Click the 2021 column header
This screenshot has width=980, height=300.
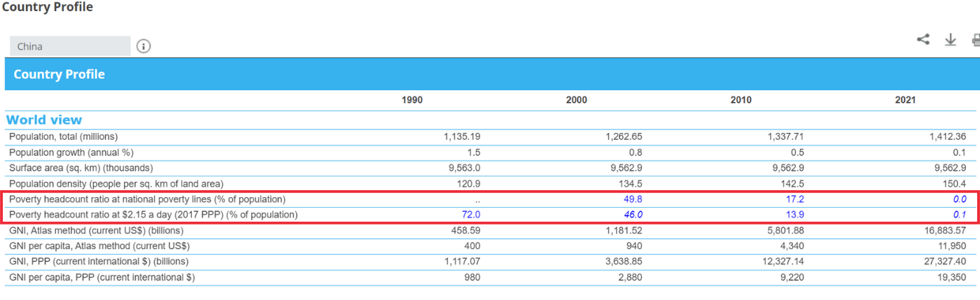tap(905, 100)
